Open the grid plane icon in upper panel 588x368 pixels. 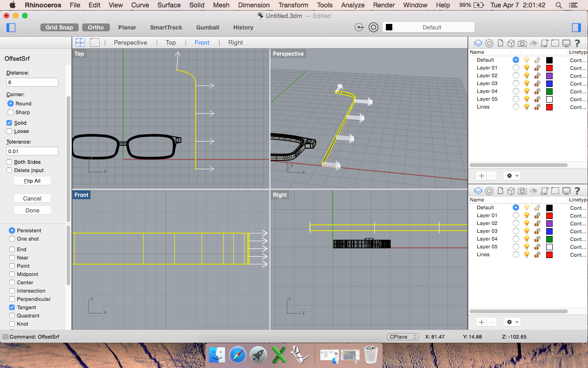tap(533, 43)
